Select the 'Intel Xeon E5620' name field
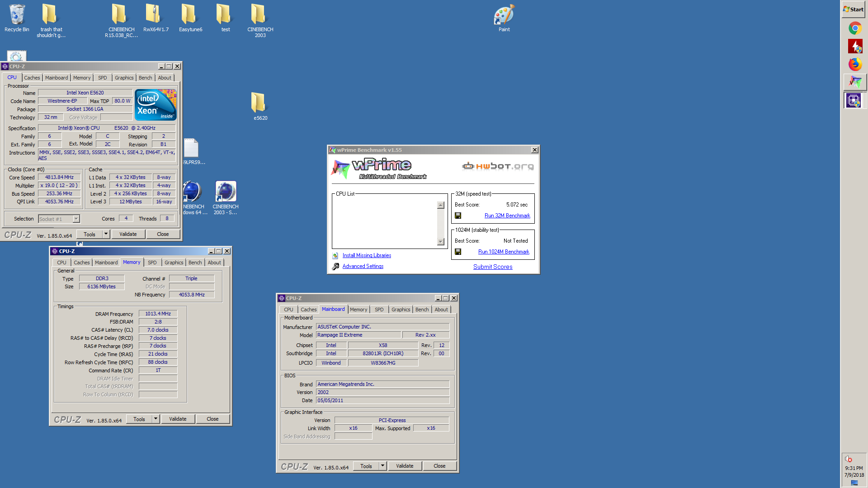The image size is (868, 488). click(85, 93)
